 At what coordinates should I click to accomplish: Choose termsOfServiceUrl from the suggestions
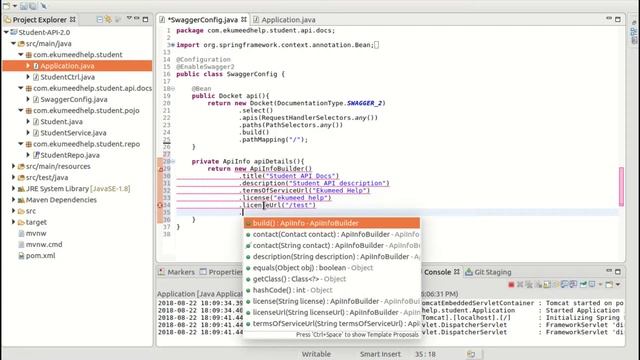click(x=331, y=323)
